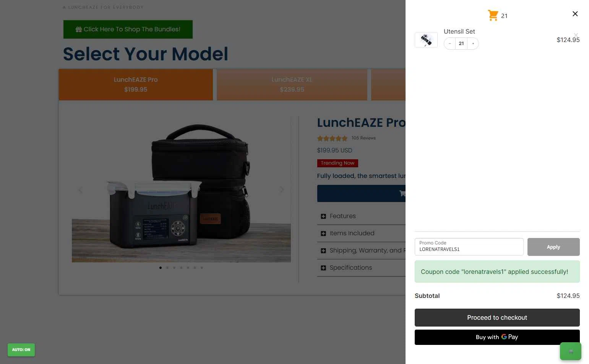This screenshot has width=589, height=364.
Task: Click Here To Shop The Bundles
Action: click(128, 29)
